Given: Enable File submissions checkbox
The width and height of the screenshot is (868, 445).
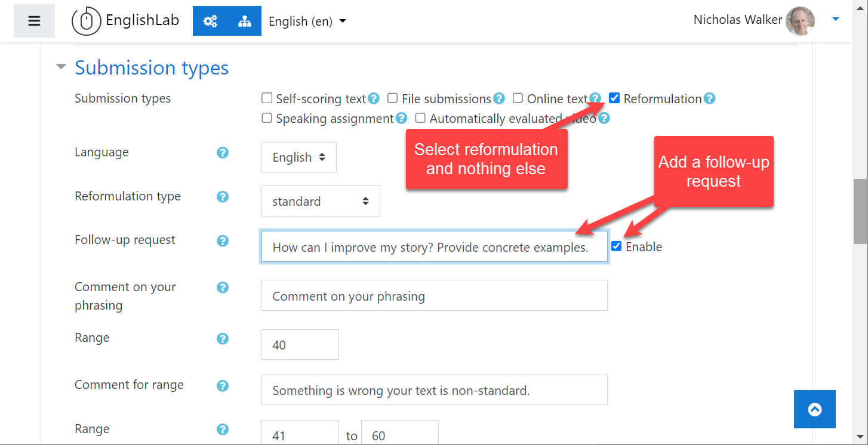Looking at the screenshot, I should point(392,98).
